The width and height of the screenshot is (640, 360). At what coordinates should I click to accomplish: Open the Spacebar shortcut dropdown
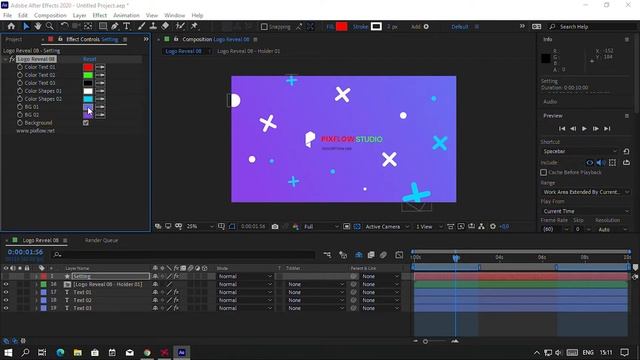[579, 151]
